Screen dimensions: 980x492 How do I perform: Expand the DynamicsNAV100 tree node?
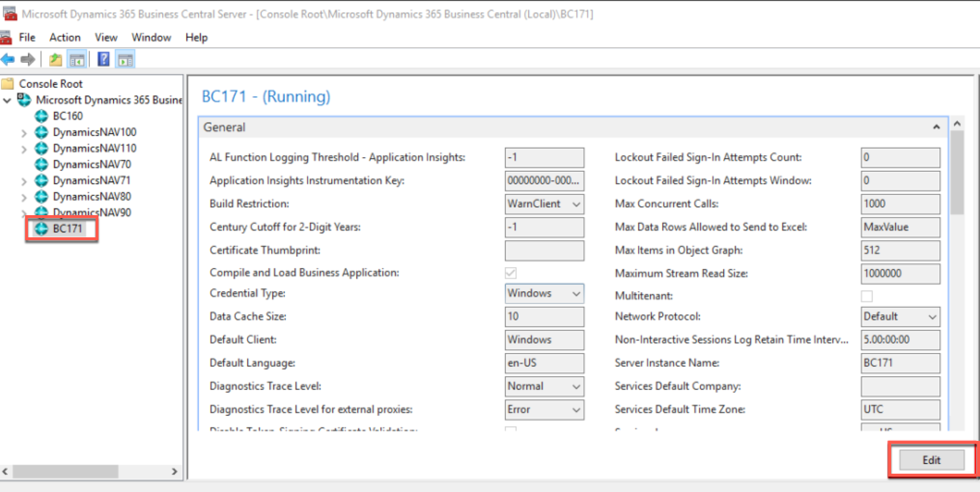tap(24, 133)
